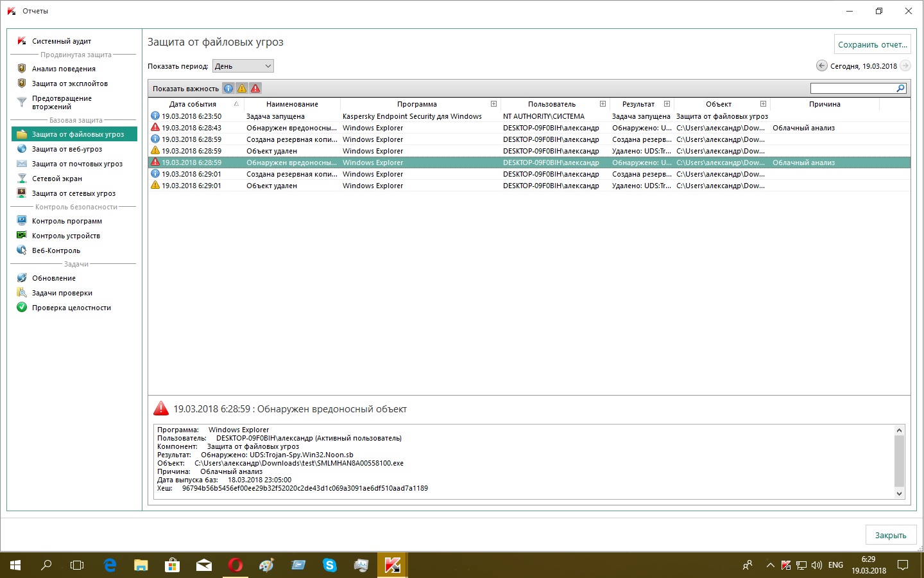Click the details pane scroll-down arrow

click(x=899, y=493)
